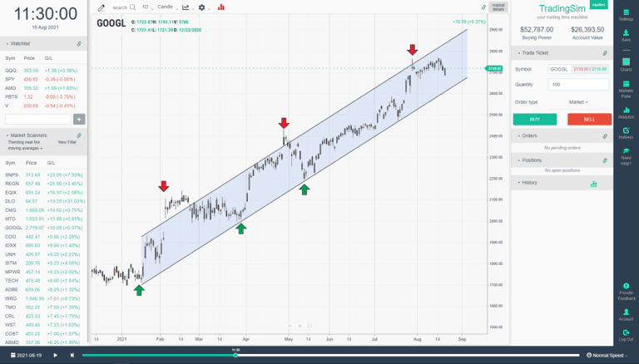Click the search magnifier icon above chart
Screen dimensions: 639x364
[x=132, y=7]
